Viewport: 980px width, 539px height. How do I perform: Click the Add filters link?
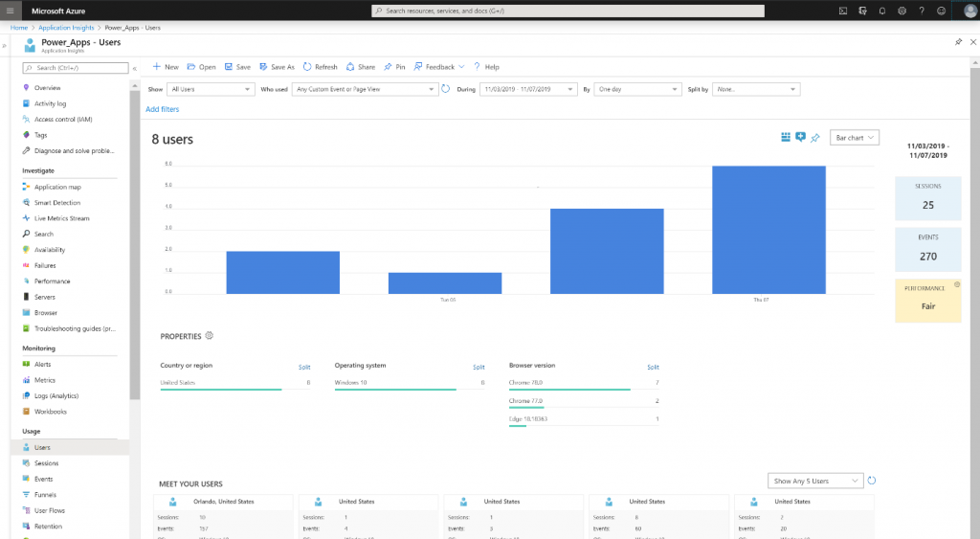163,109
